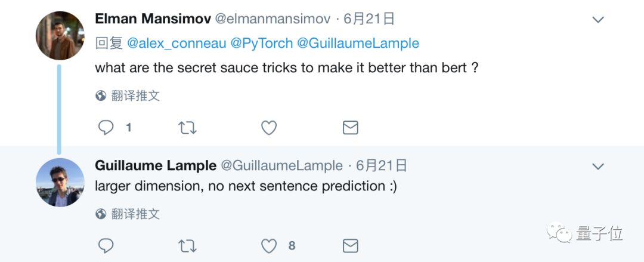The height and width of the screenshot is (262, 644).
Task: Open Guillaume Lample's profile picture
Action: coord(60,182)
